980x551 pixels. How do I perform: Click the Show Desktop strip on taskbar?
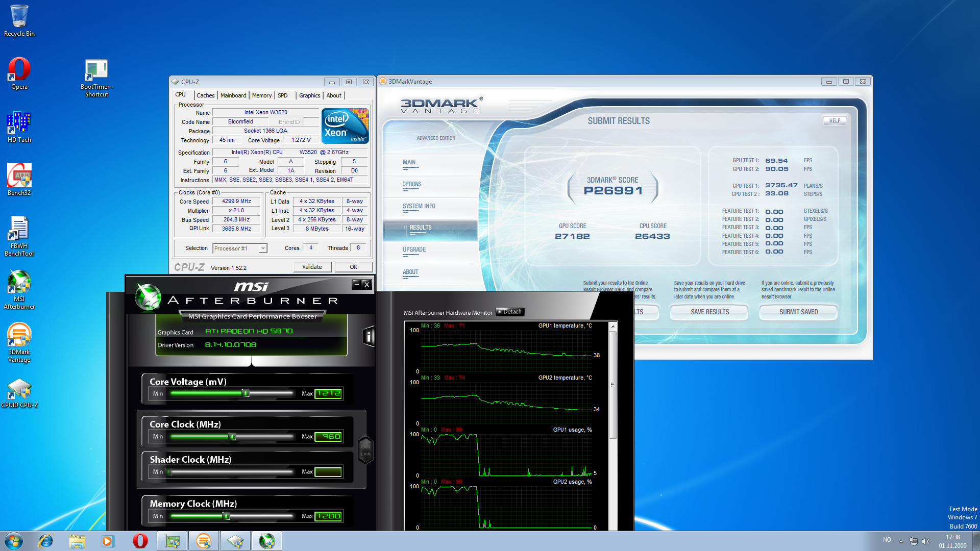(976, 541)
